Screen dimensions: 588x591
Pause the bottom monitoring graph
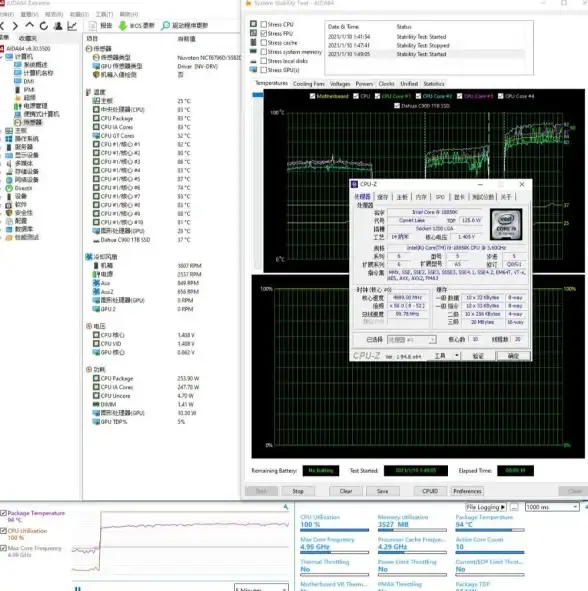click(x=78, y=588)
